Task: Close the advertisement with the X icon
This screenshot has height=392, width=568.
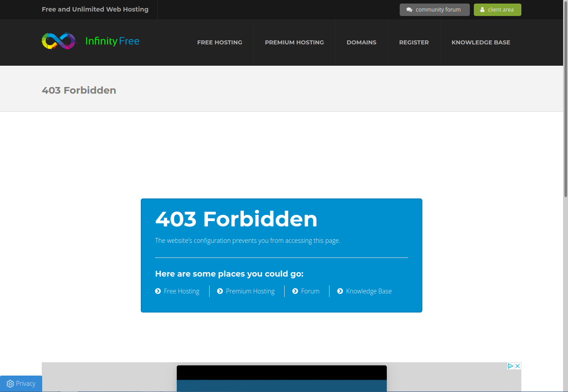Action: tap(517, 366)
